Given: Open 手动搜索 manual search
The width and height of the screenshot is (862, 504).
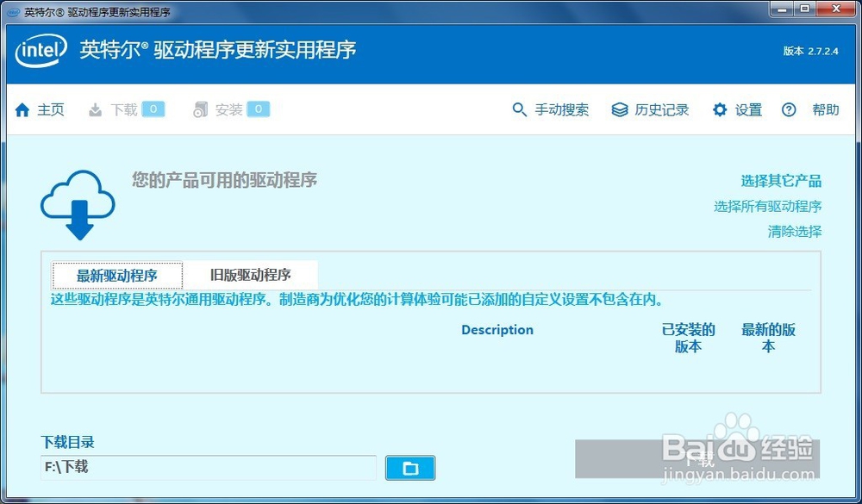Looking at the screenshot, I should pyautogui.click(x=562, y=110).
